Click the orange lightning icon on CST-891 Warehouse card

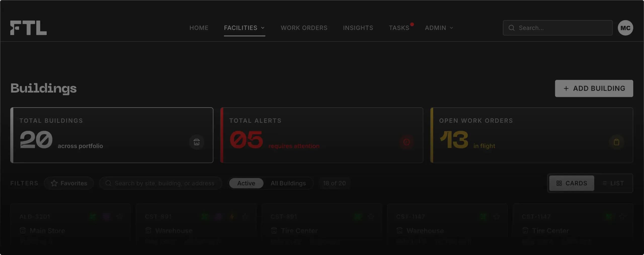click(232, 216)
